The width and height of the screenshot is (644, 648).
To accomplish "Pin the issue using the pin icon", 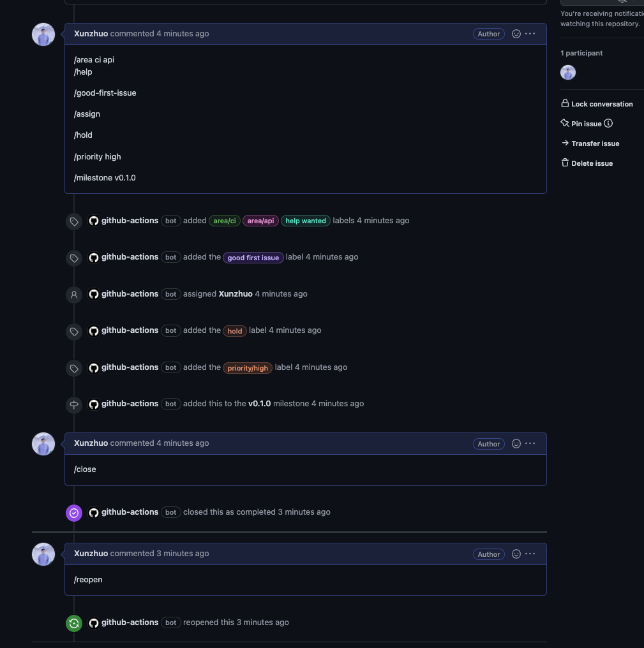I will coord(565,122).
